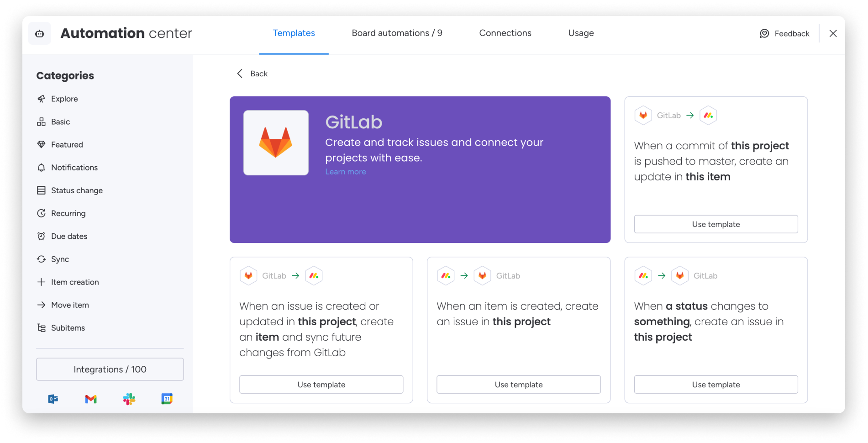
Task: Click the Sync arrows icon
Action: click(x=42, y=259)
